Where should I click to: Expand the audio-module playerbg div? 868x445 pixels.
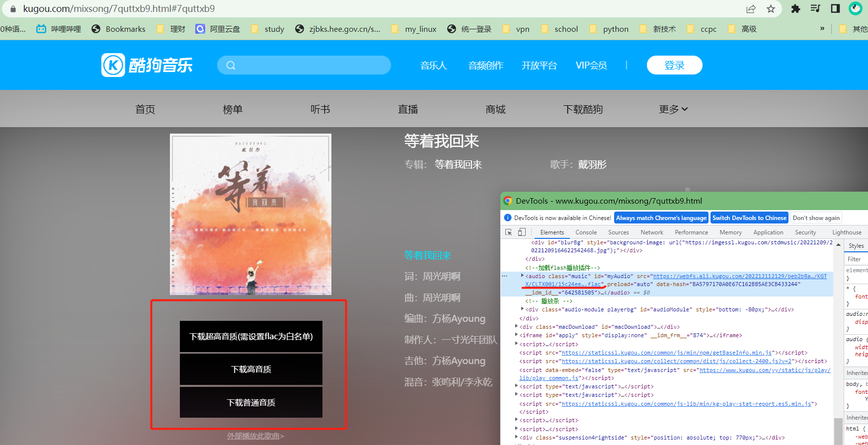pos(522,309)
